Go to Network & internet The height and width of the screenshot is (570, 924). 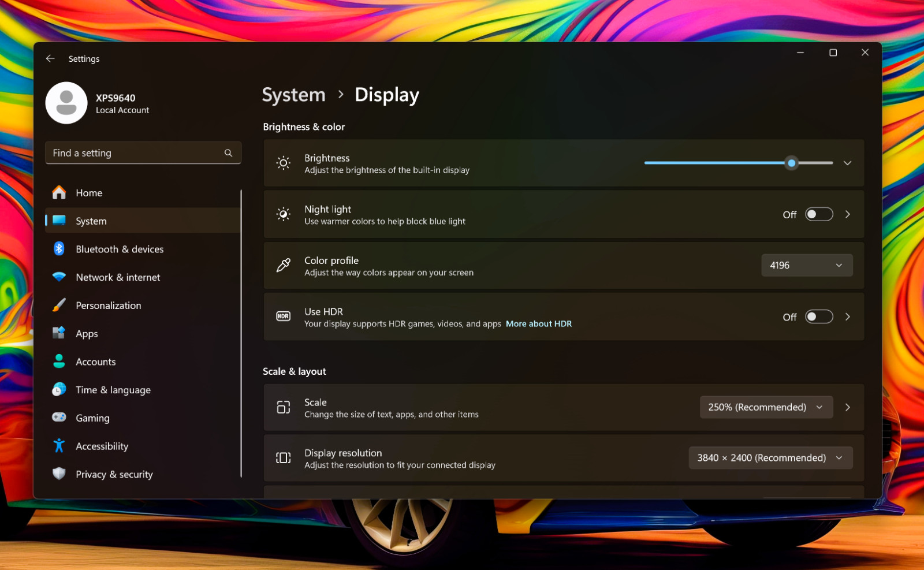click(x=143, y=277)
